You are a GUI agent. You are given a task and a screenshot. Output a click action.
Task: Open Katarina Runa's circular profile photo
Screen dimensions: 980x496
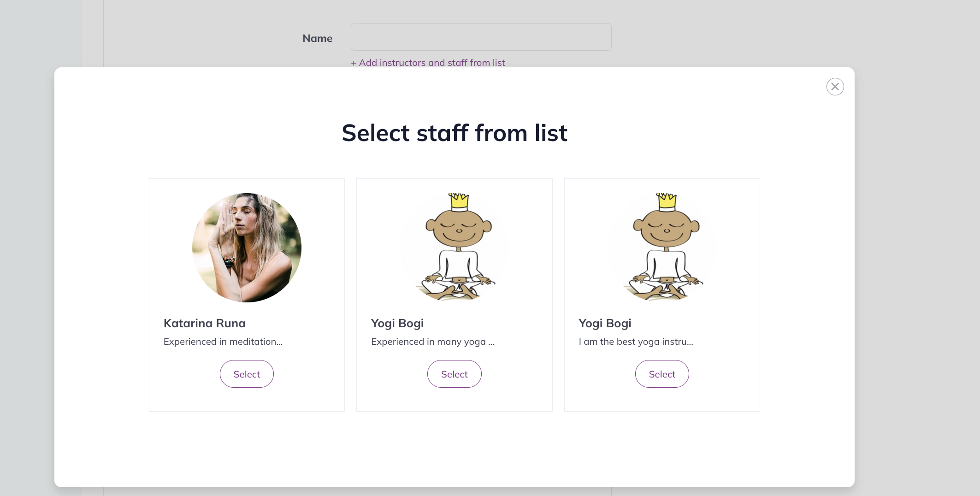point(247,248)
